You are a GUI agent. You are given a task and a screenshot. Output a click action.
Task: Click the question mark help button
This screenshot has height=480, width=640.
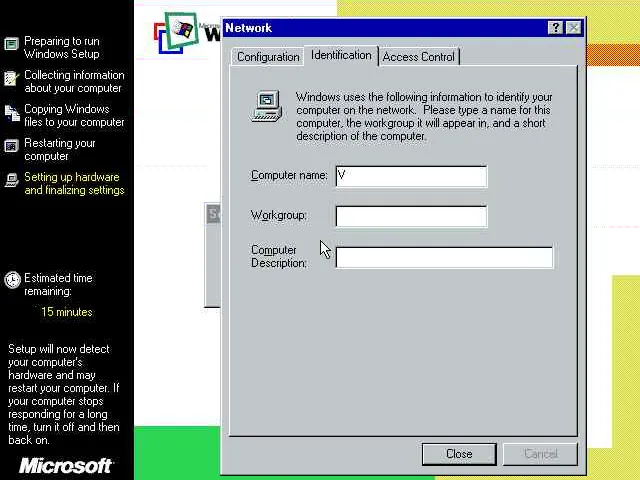point(555,28)
